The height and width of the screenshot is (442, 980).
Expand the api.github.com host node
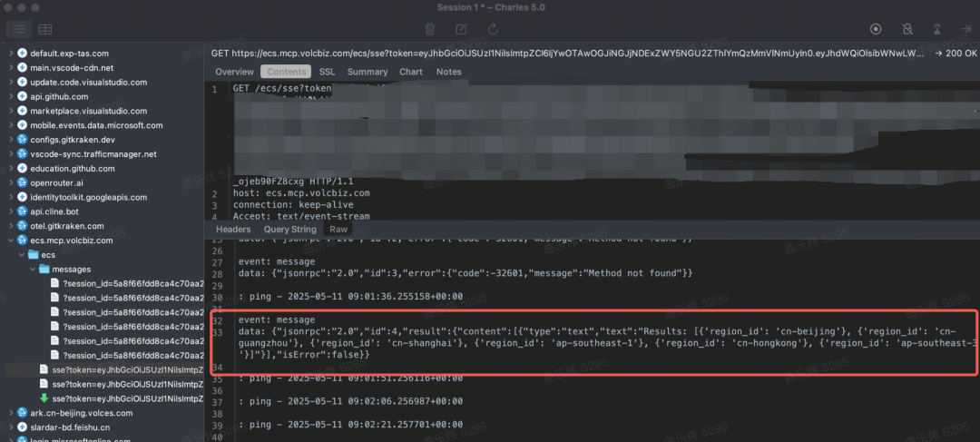[10, 97]
